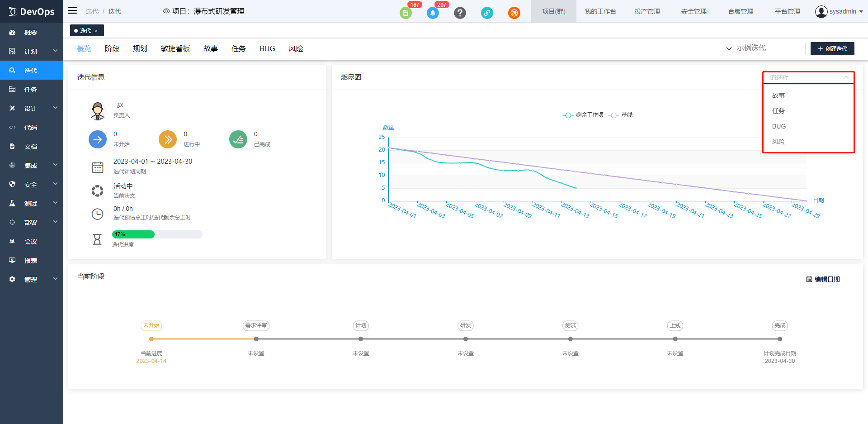Screen dimensions: 868x424
Task: Click the eye icon beside project name
Action: (166, 11)
